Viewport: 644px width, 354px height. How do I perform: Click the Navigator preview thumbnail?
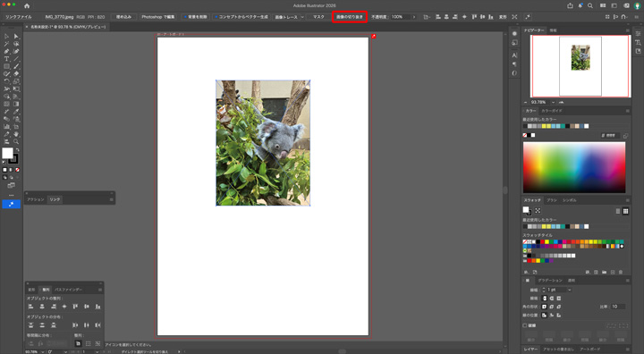coord(580,66)
